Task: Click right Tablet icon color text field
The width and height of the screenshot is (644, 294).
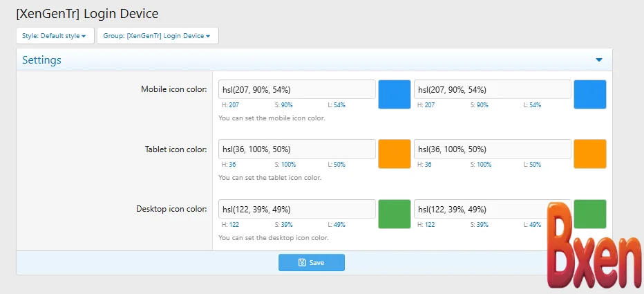Action: 492,149
